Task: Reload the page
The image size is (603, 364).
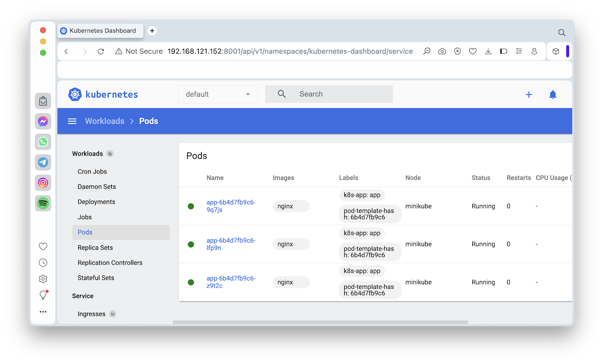Action: (x=101, y=52)
